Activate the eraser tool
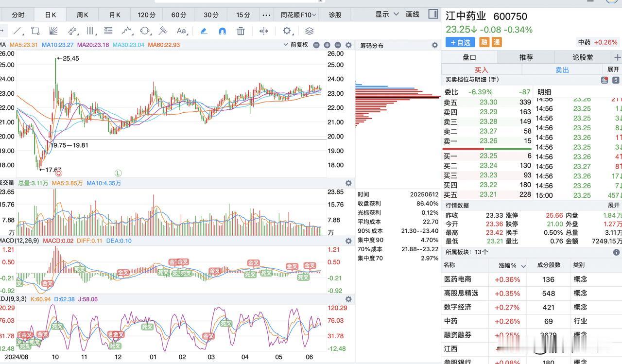The width and height of the screenshot is (622, 364). click(x=204, y=31)
